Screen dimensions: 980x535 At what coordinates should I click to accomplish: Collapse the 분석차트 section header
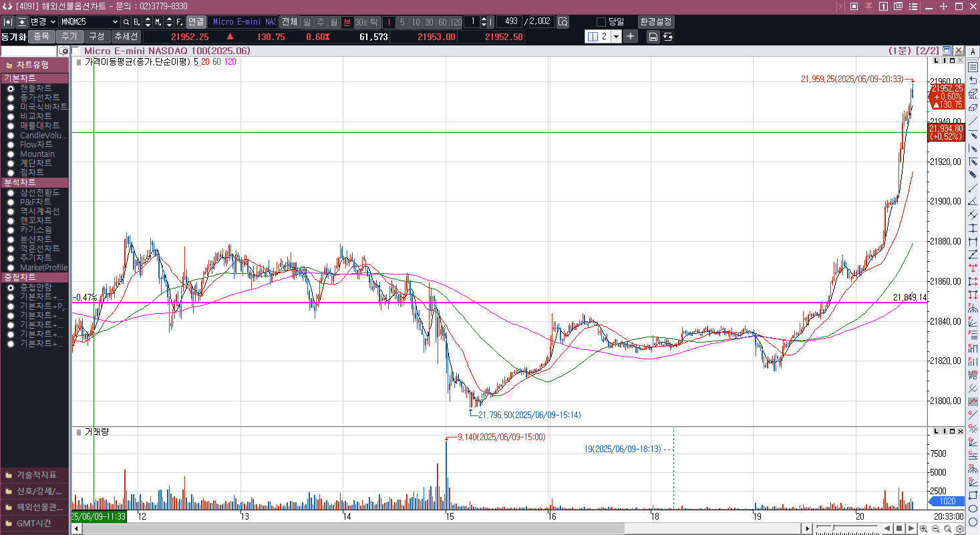pos(35,182)
